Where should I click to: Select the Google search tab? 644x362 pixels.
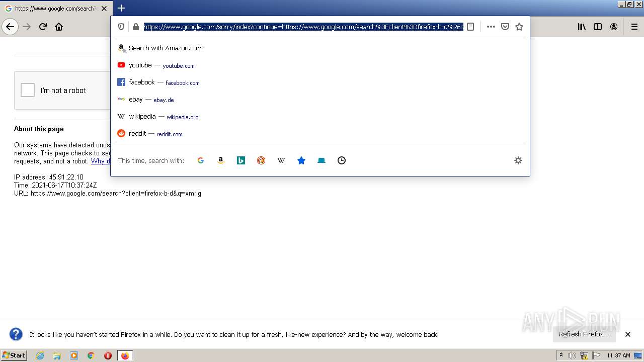click(x=55, y=8)
